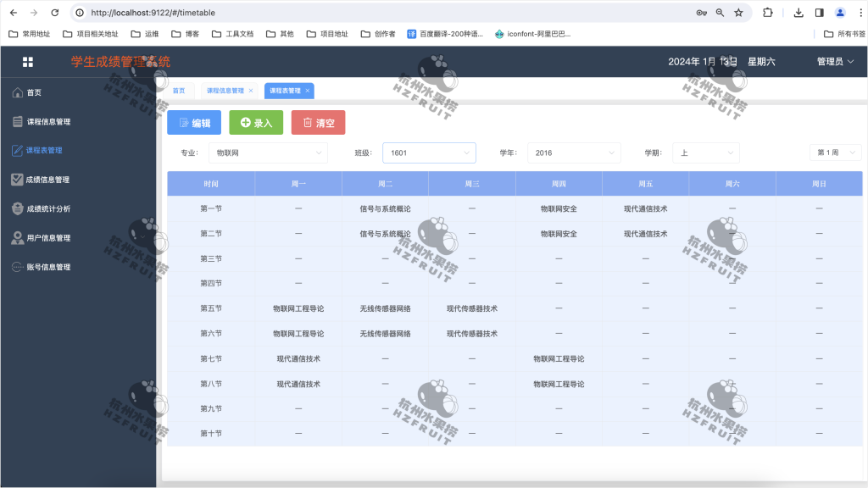Click the 首页 home icon in sidebar
This screenshot has width=868, height=488.
coord(19,91)
